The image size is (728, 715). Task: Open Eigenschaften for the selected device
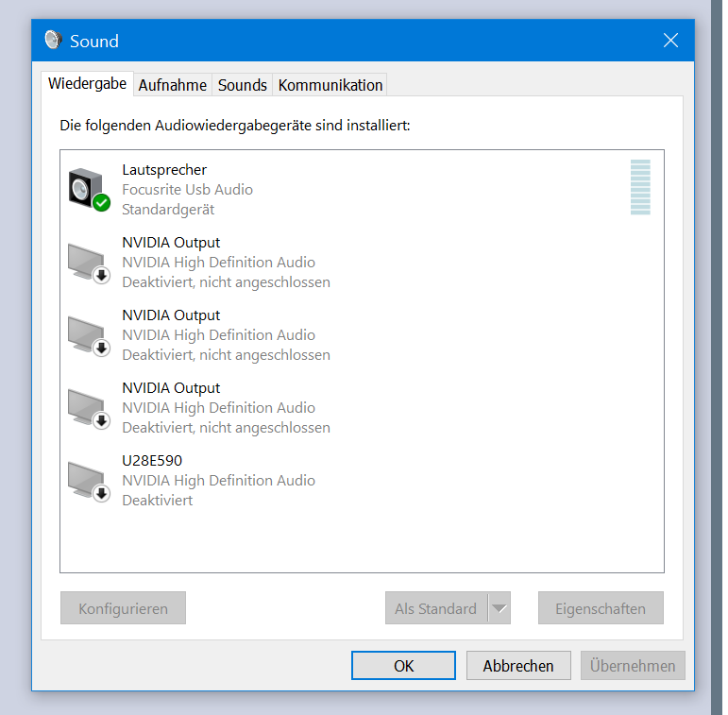pyautogui.click(x=601, y=609)
